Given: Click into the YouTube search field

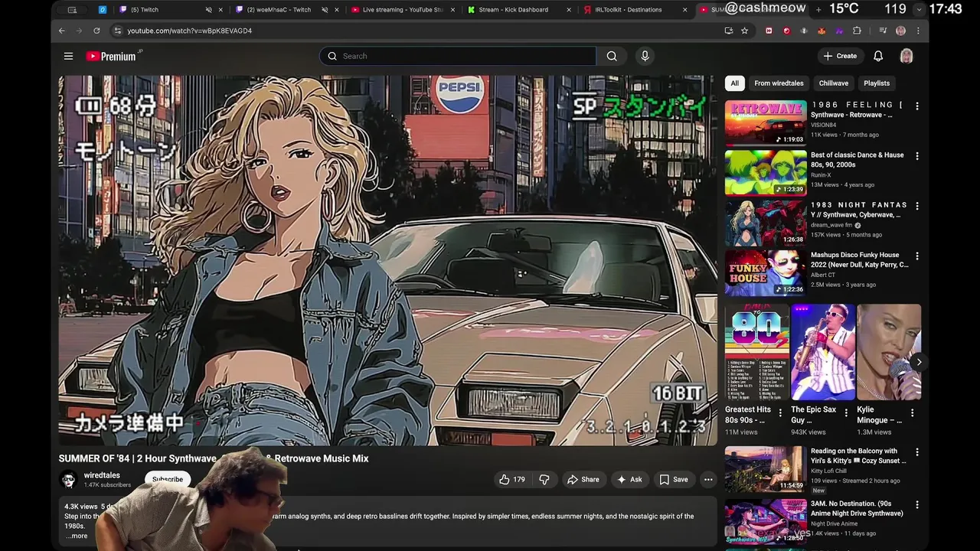Looking at the screenshot, I should point(458,56).
